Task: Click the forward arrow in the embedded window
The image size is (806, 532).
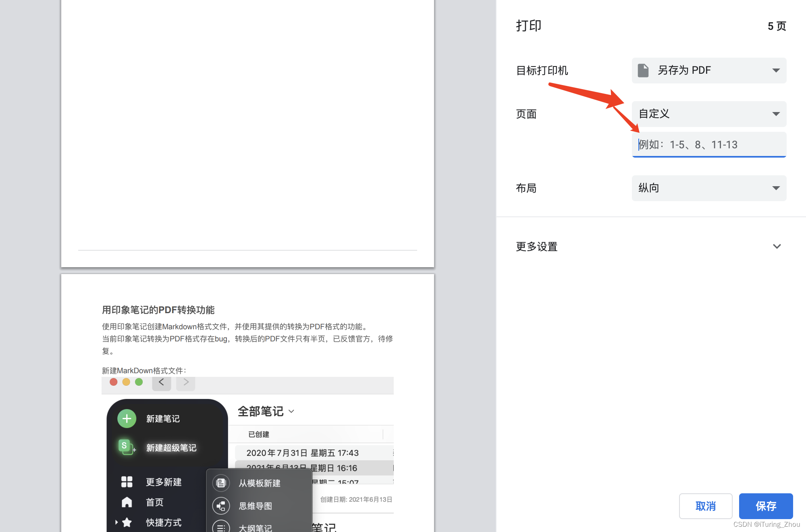Action: click(186, 382)
